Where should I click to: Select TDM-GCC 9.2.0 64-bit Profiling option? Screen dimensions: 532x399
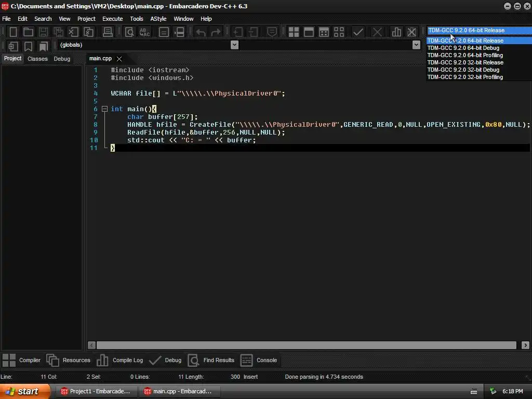coord(479,55)
